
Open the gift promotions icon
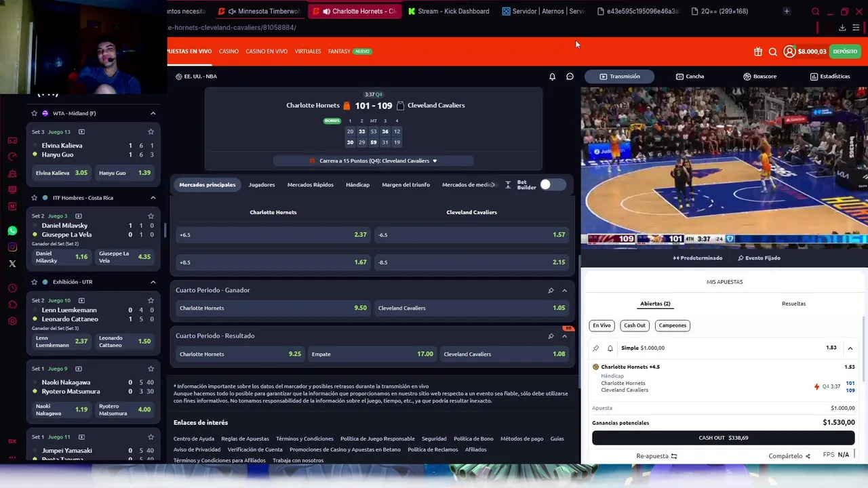click(757, 52)
